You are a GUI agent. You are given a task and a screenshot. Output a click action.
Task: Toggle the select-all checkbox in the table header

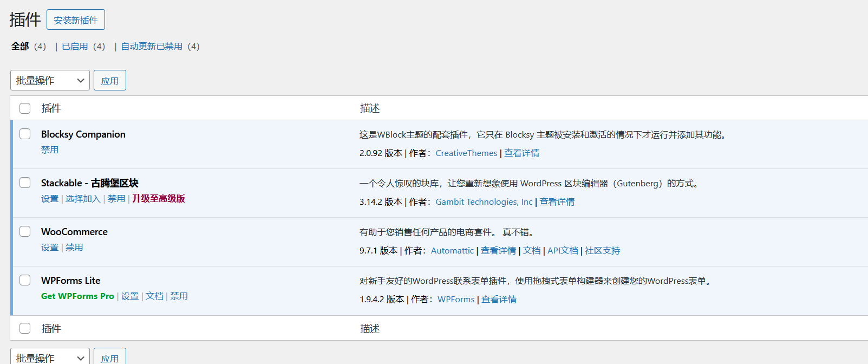pos(25,108)
